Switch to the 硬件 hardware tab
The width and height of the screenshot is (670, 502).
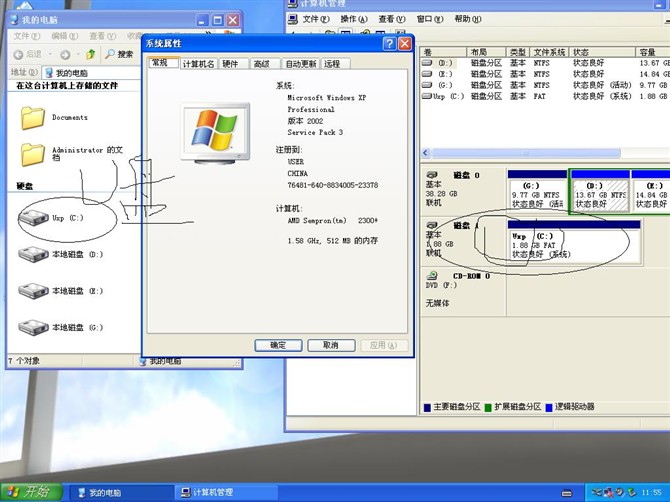[231, 64]
